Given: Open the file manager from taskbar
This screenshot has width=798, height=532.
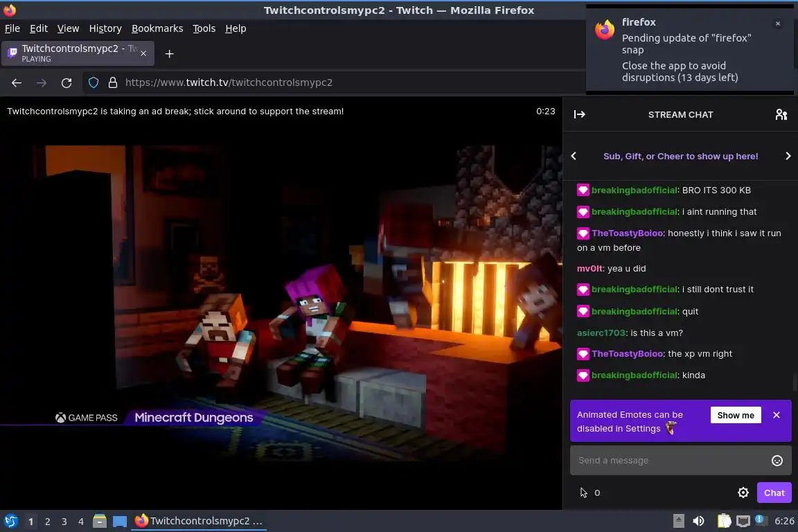Looking at the screenshot, I should 100,521.
